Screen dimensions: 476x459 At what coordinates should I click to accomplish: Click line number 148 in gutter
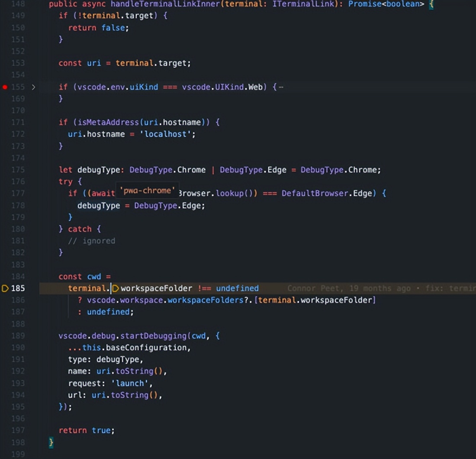click(x=18, y=4)
